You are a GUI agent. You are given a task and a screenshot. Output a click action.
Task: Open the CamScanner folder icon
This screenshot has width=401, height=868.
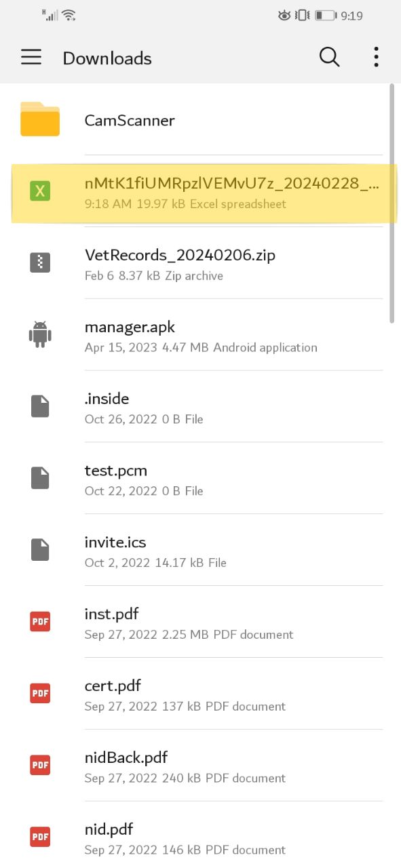point(40,120)
